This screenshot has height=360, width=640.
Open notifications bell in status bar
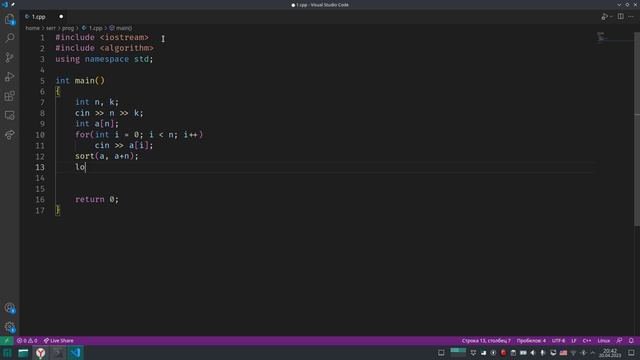pyautogui.click(x=631, y=340)
